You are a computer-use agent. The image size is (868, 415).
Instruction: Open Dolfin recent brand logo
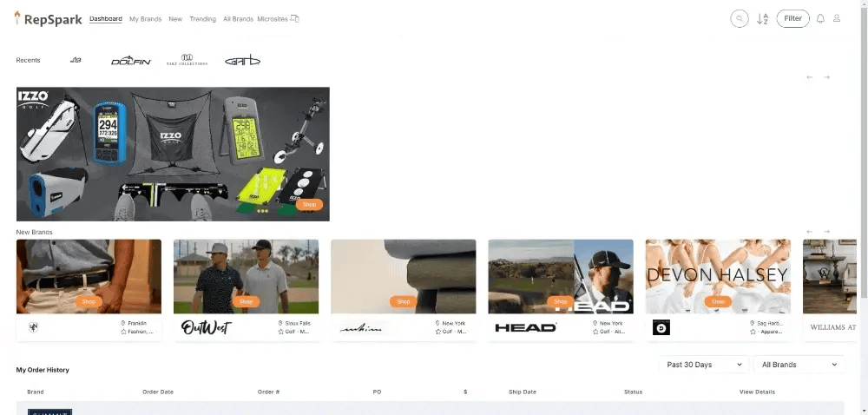[x=131, y=60]
